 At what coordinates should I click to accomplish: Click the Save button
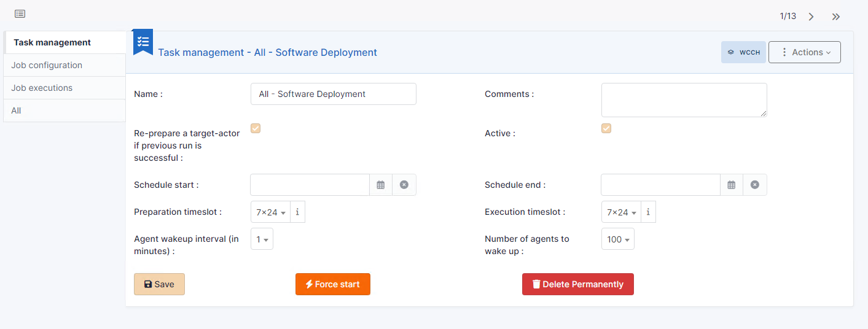(159, 284)
